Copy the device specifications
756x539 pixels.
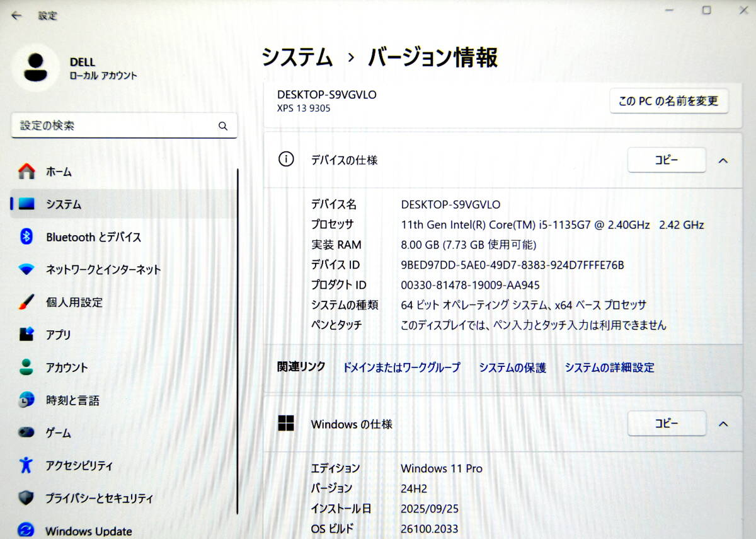pos(667,160)
